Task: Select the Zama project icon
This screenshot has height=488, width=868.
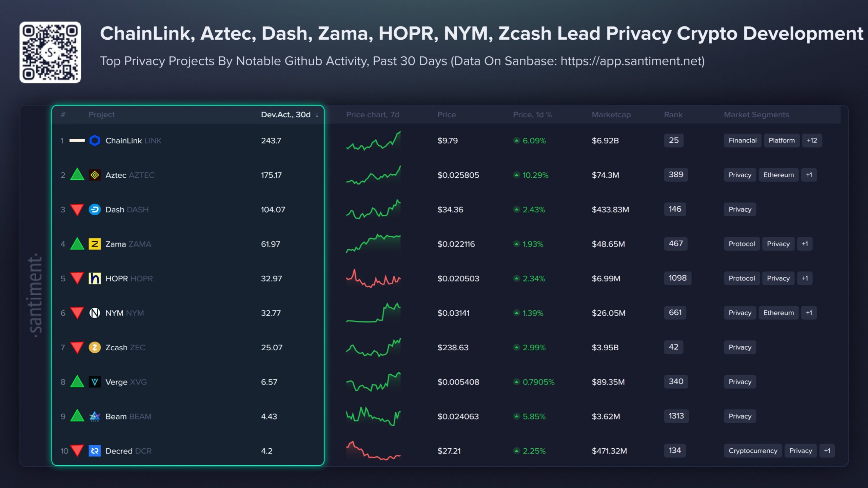Action: [95, 244]
